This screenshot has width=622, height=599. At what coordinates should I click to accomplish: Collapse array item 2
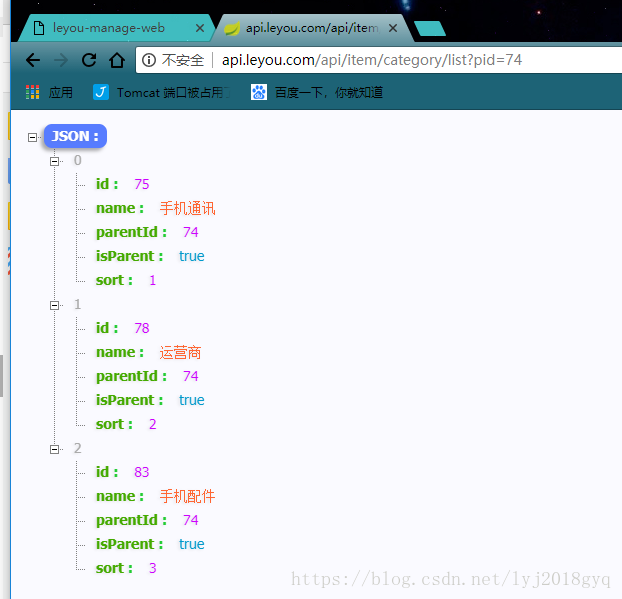point(54,449)
